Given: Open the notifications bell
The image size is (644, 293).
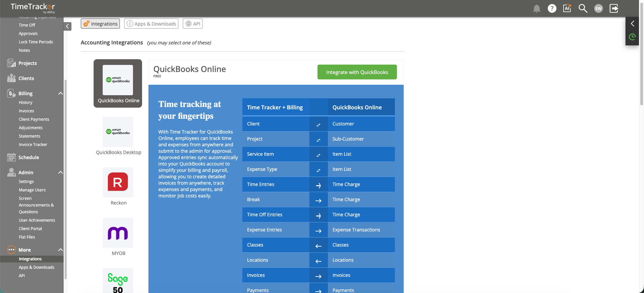Looking at the screenshot, I should point(537,8).
